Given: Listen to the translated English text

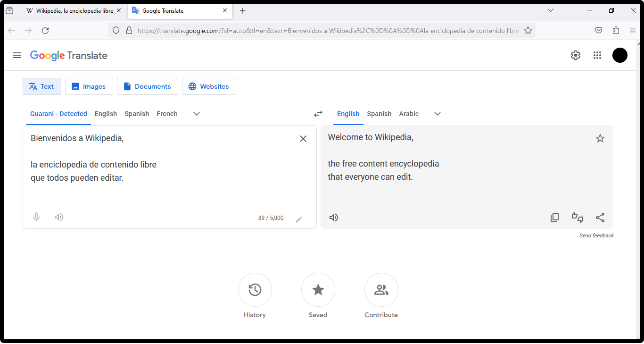Looking at the screenshot, I should click(x=334, y=218).
